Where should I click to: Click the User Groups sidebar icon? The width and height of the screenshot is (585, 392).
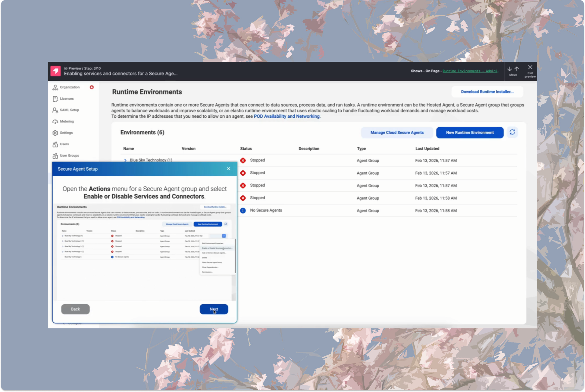(x=55, y=156)
